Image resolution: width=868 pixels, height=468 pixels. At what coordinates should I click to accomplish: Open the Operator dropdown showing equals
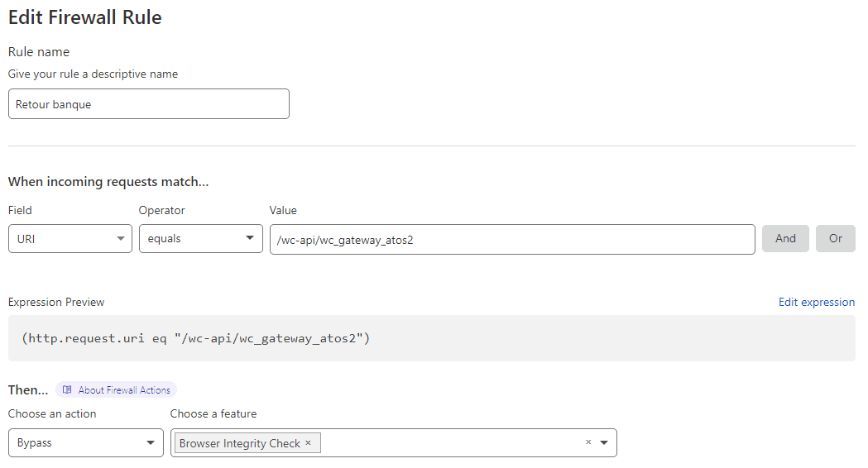pos(201,238)
